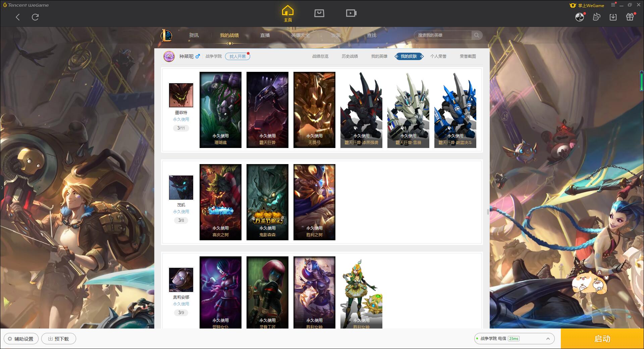The height and width of the screenshot is (349, 644).
Task: Switch to 直播 tab
Action: click(x=265, y=35)
